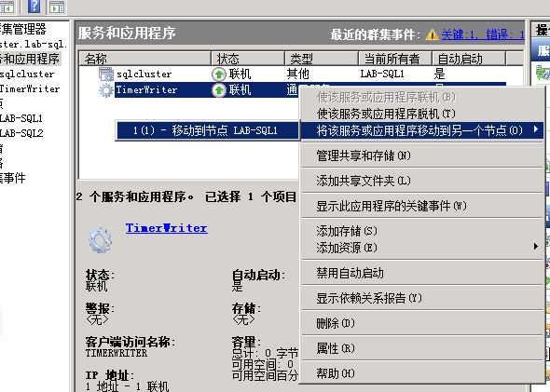The width and height of the screenshot is (550, 392).
Task: Click the TimerWriter gear icon in list
Action: pos(106,90)
